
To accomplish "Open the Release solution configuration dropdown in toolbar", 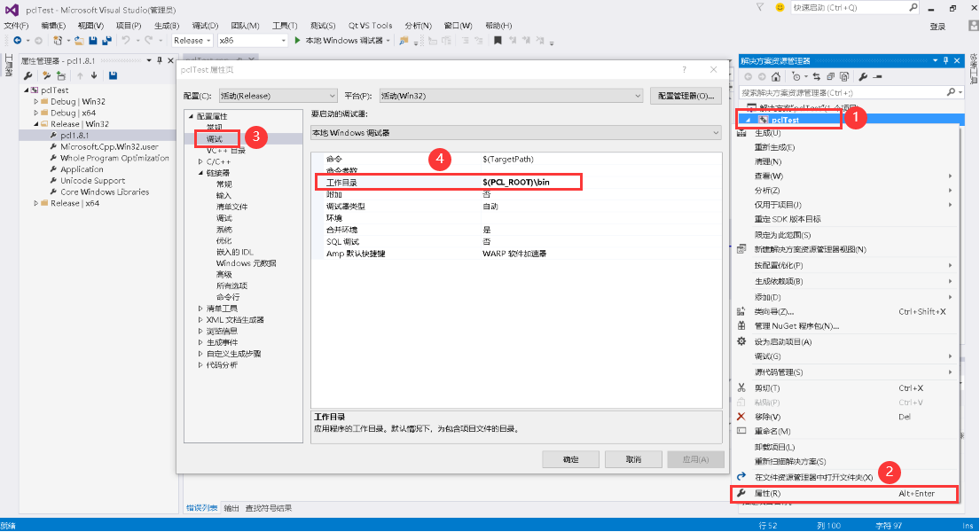I will (192, 40).
